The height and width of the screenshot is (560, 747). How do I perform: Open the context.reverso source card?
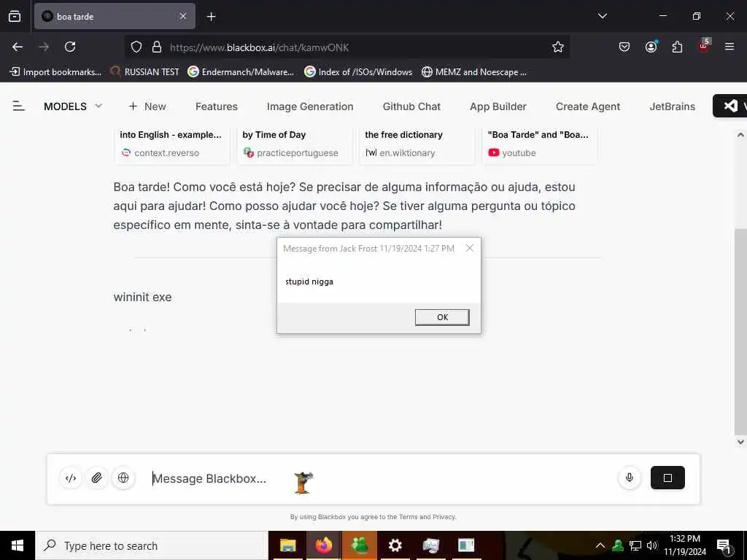click(172, 144)
